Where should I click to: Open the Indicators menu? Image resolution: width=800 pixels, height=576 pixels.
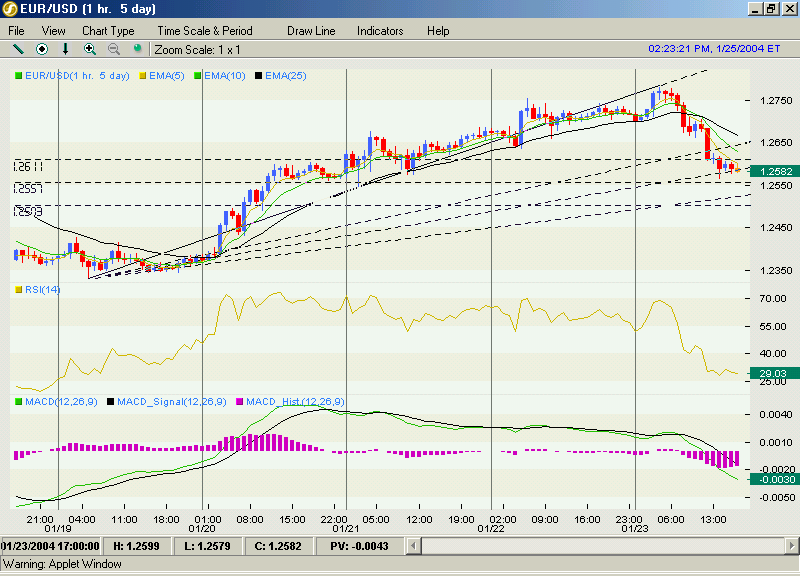(380, 31)
